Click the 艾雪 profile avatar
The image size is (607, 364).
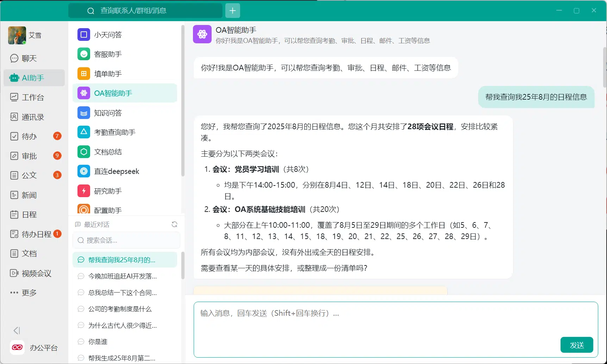click(x=17, y=35)
